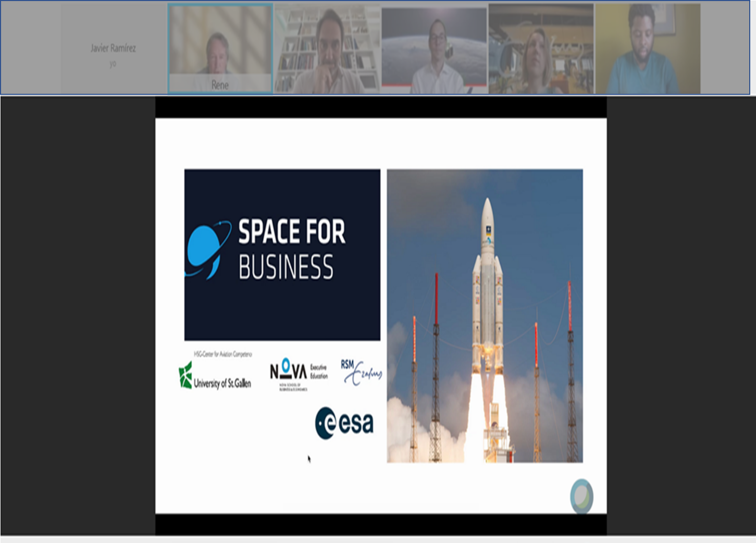Click the University of St.Gallen logo
The width and height of the screenshot is (756, 543).
coord(215,376)
